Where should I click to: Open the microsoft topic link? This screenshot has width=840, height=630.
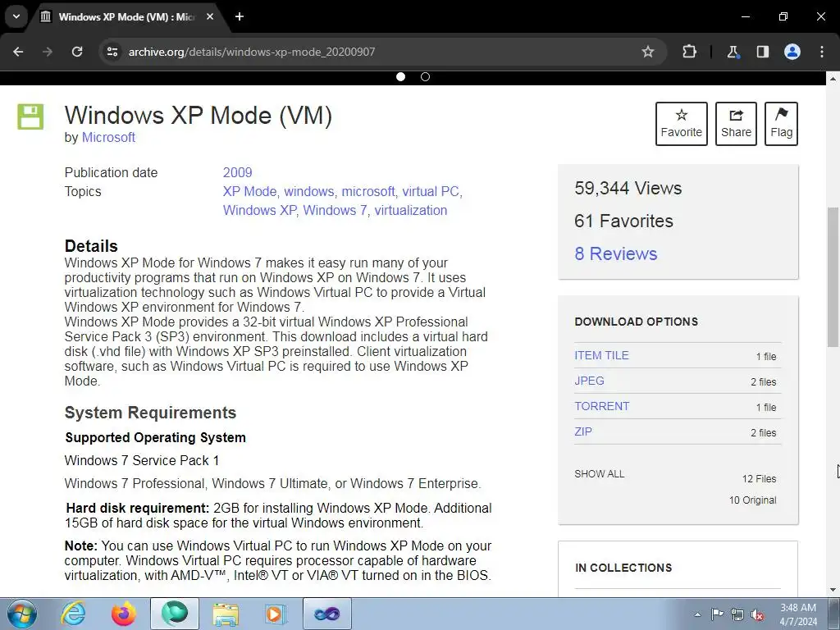click(x=368, y=191)
